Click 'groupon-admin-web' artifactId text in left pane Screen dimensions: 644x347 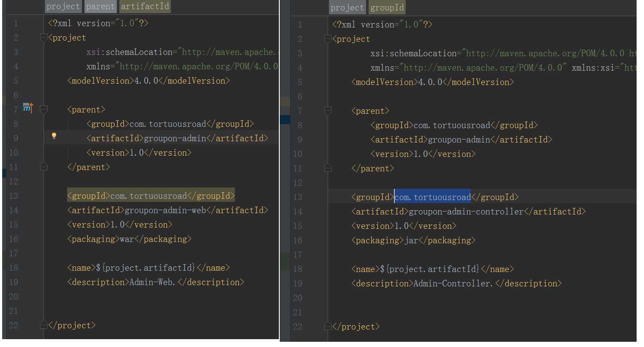pos(166,210)
